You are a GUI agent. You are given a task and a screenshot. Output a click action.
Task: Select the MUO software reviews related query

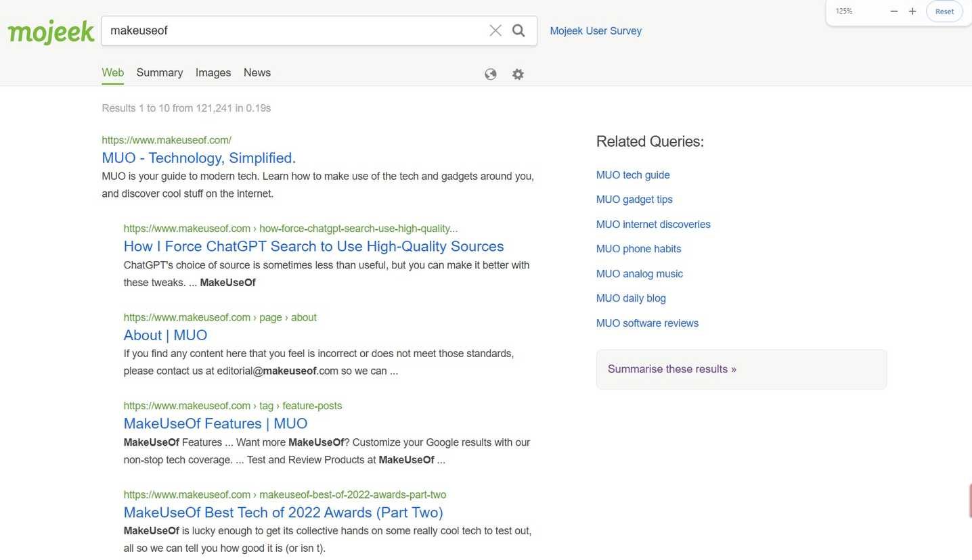(x=646, y=323)
